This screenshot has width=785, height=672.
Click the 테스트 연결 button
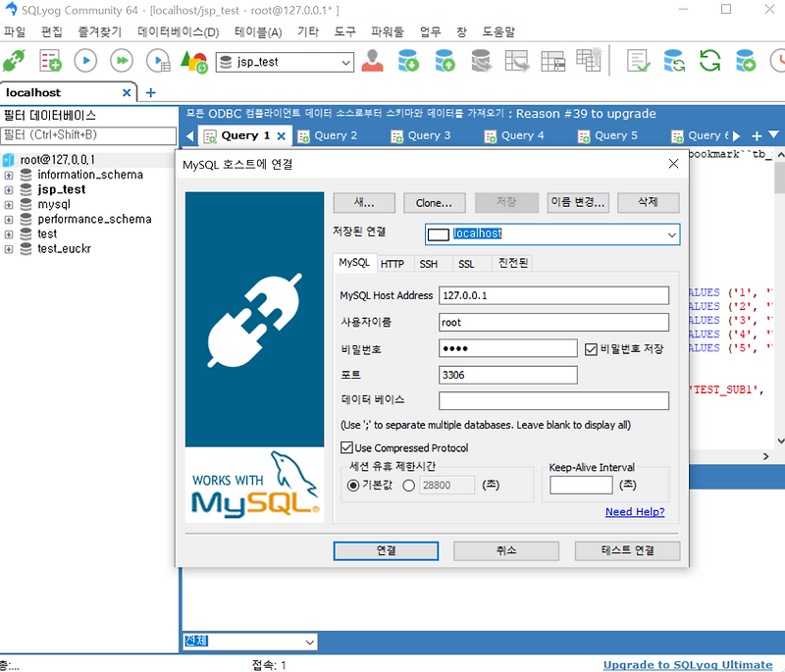coord(627,550)
